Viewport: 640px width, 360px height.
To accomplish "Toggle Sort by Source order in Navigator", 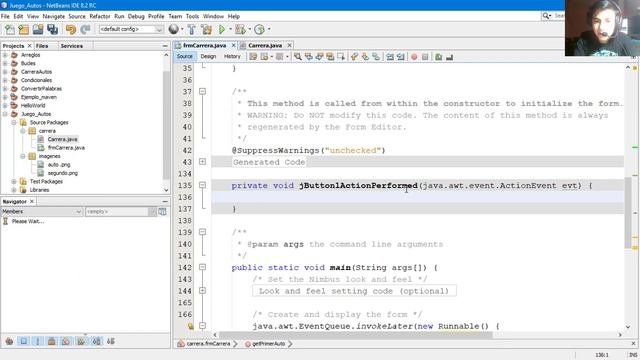I will [x=111, y=341].
